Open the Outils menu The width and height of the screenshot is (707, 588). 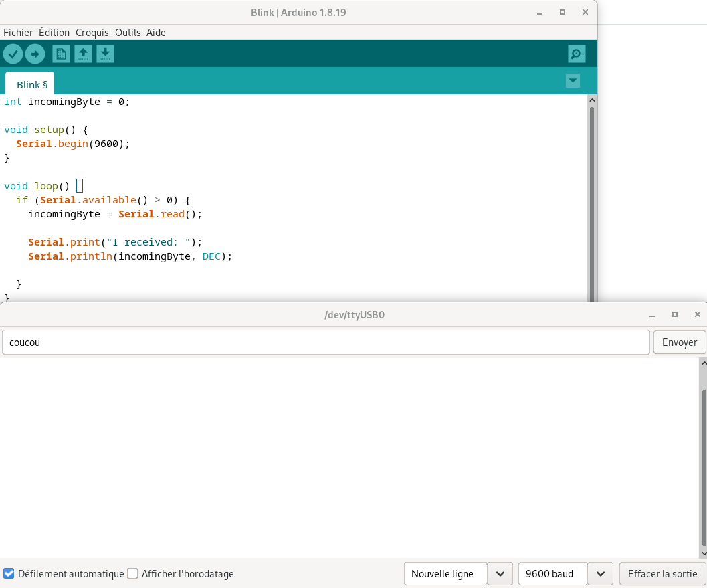[128, 32]
